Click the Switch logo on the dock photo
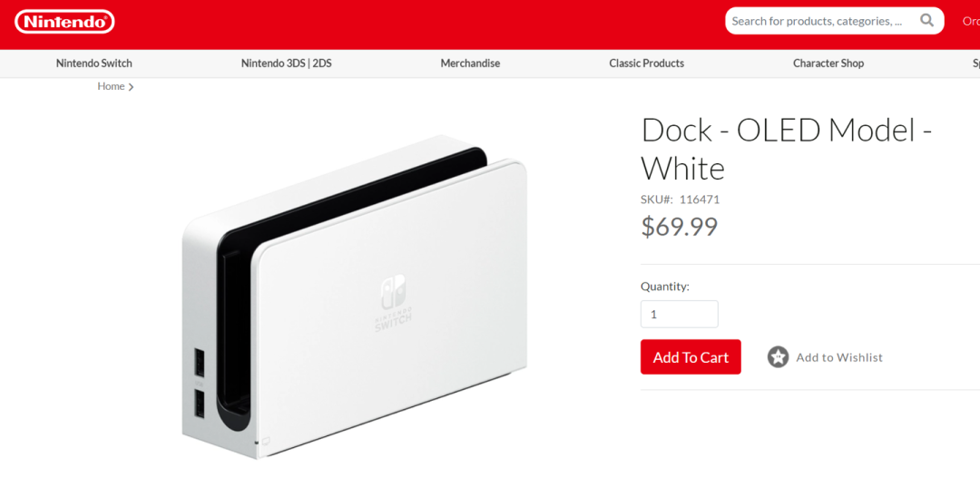The image size is (980, 477). tap(393, 302)
